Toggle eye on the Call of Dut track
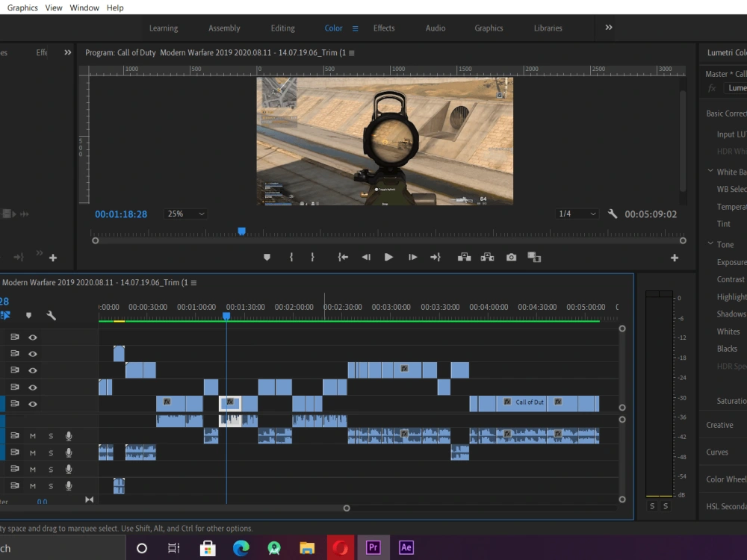The height and width of the screenshot is (560, 747). click(x=32, y=404)
